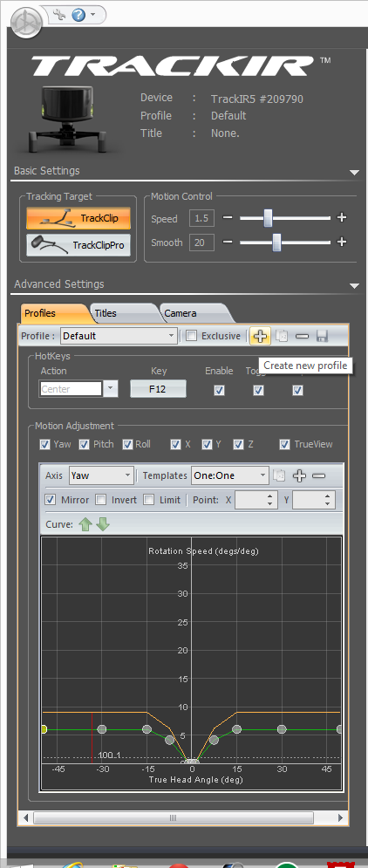This screenshot has width=368, height=868.
Task: Click the Smooth slider handle
Action: coord(276,242)
